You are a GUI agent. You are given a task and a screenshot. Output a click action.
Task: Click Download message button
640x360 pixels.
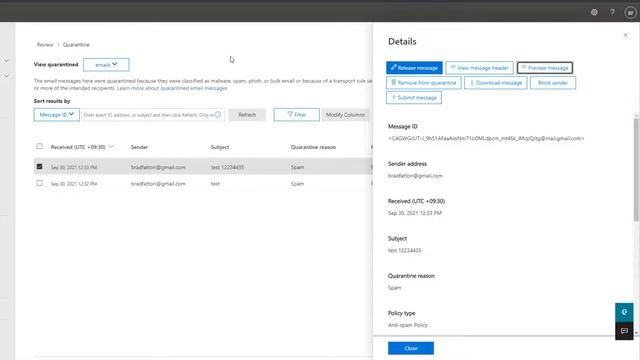coord(496,83)
